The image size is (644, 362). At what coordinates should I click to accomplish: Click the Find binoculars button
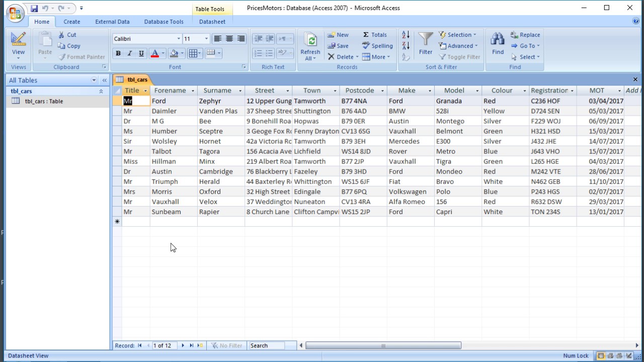click(x=498, y=44)
